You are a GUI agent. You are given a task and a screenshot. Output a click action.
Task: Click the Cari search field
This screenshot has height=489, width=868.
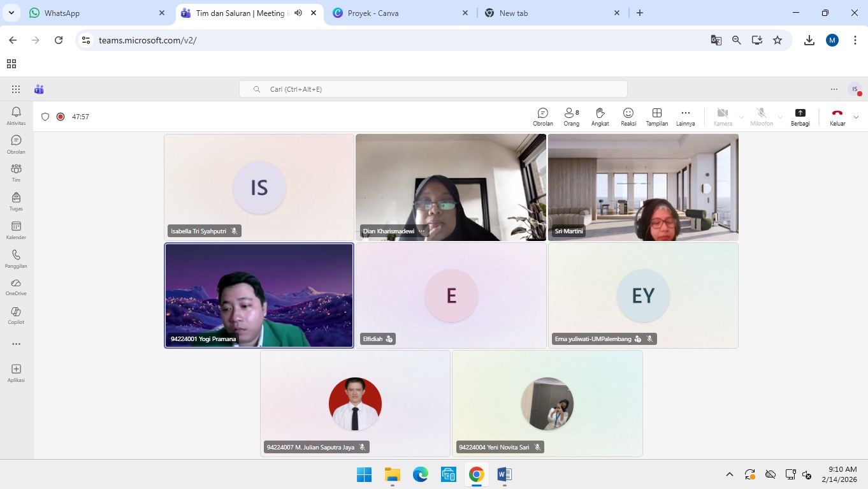(x=433, y=89)
